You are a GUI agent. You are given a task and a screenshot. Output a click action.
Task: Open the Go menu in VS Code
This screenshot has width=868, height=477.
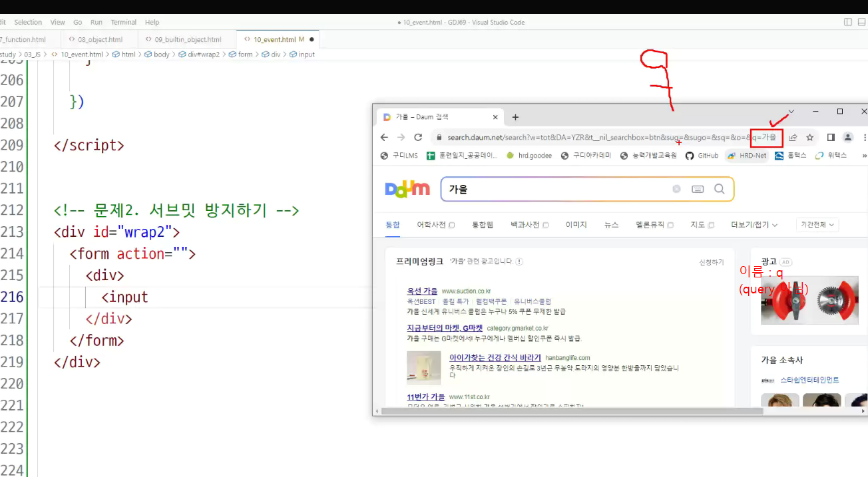pyautogui.click(x=78, y=22)
